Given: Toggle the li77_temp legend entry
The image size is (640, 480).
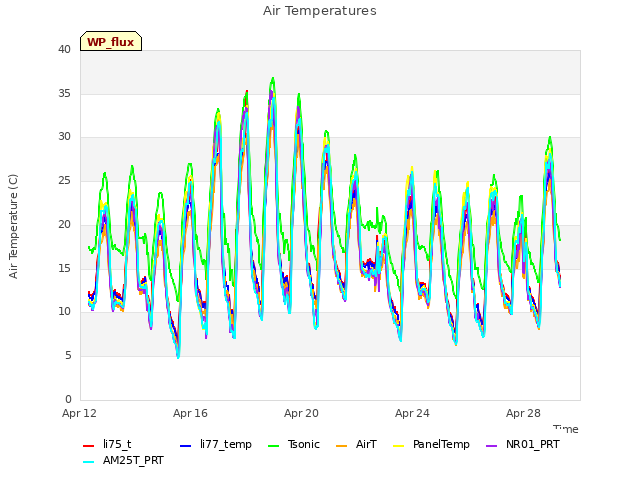Looking at the screenshot, I should [x=216, y=444].
